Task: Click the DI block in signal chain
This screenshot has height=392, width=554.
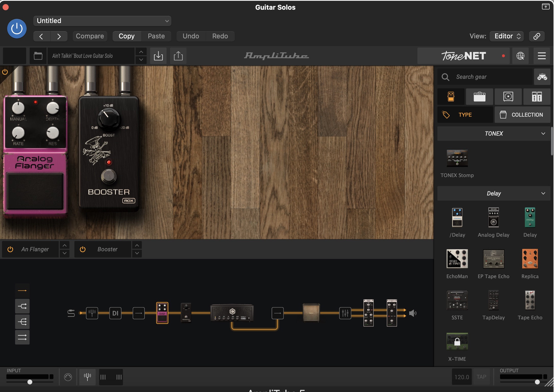Action: (115, 313)
